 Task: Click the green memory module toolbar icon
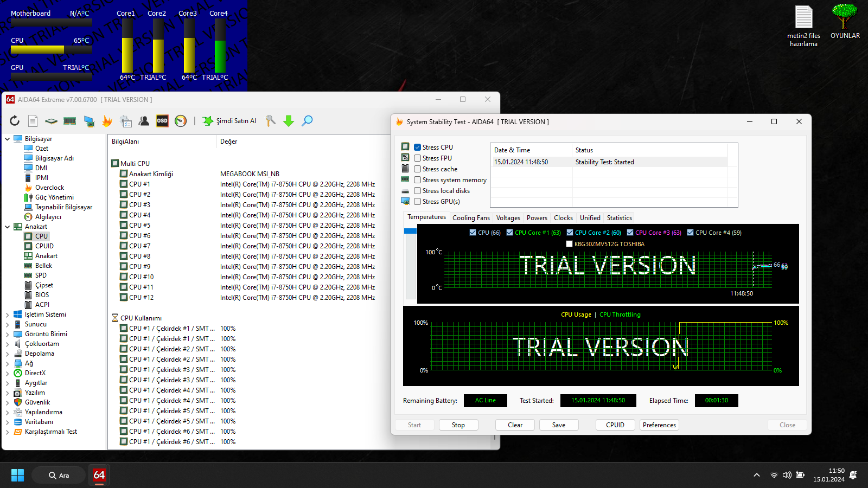click(70, 121)
